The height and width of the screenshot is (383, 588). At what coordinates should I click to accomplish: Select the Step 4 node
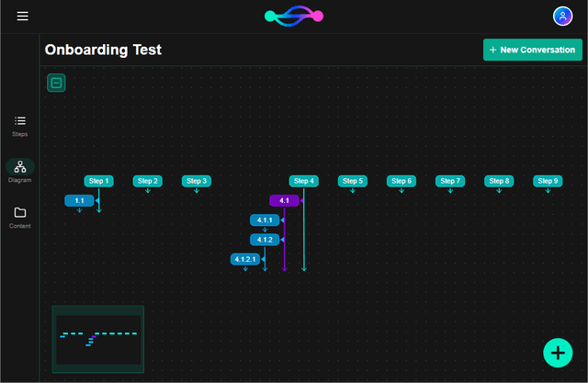coord(303,181)
